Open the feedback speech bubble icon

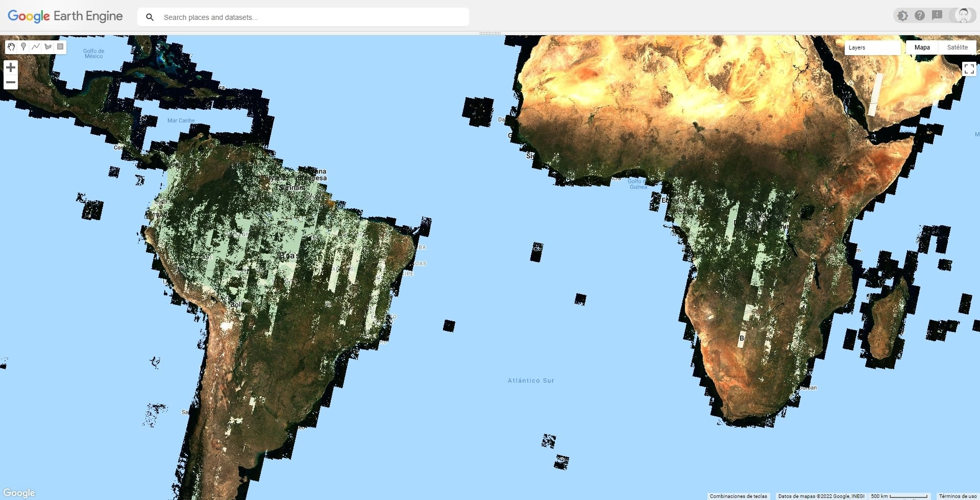coord(937,15)
